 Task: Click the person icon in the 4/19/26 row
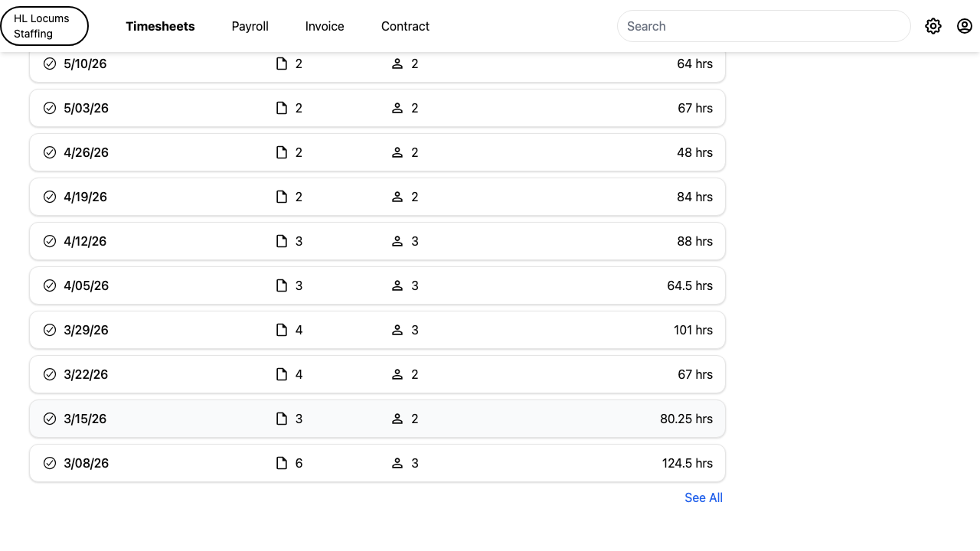click(397, 197)
